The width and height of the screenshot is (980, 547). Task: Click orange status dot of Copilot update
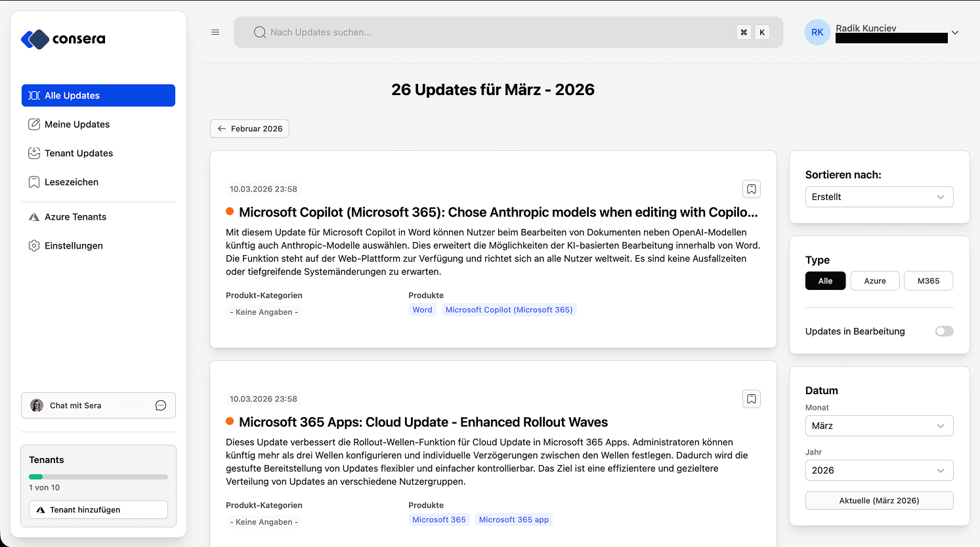[230, 211]
